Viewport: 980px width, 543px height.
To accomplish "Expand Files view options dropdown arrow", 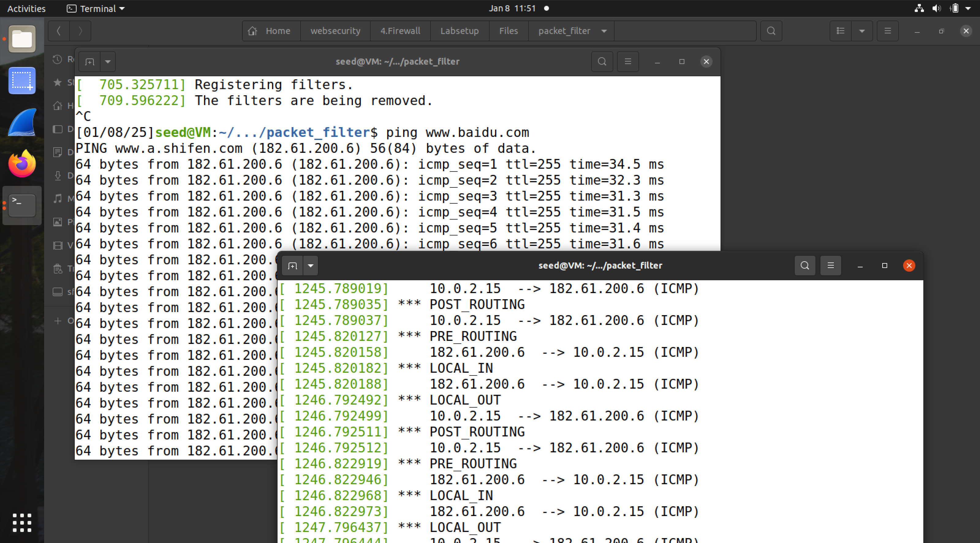I will pos(862,31).
